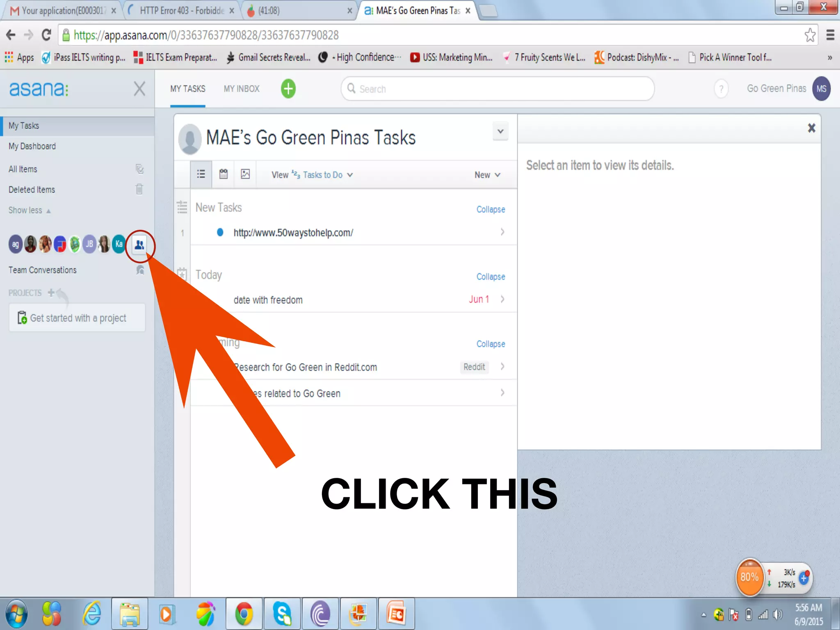
Task: Expand details for Reddit research task chevron
Action: click(502, 367)
